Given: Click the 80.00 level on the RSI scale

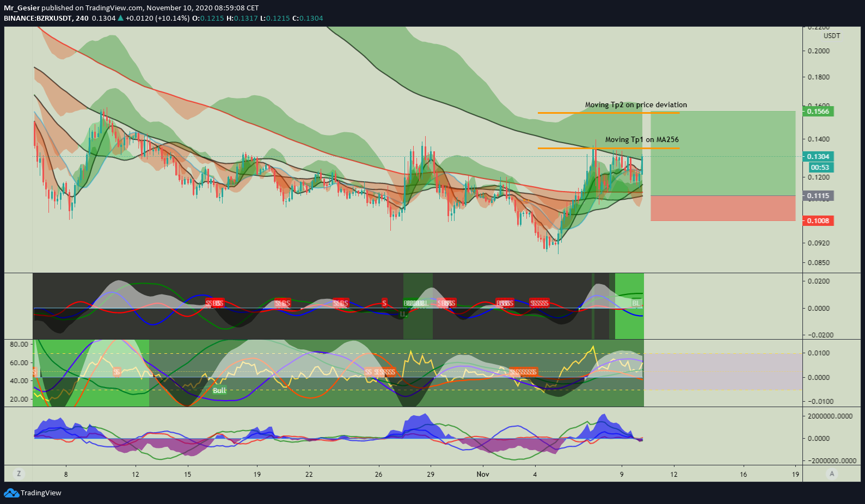Looking at the screenshot, I should point(19,345).
